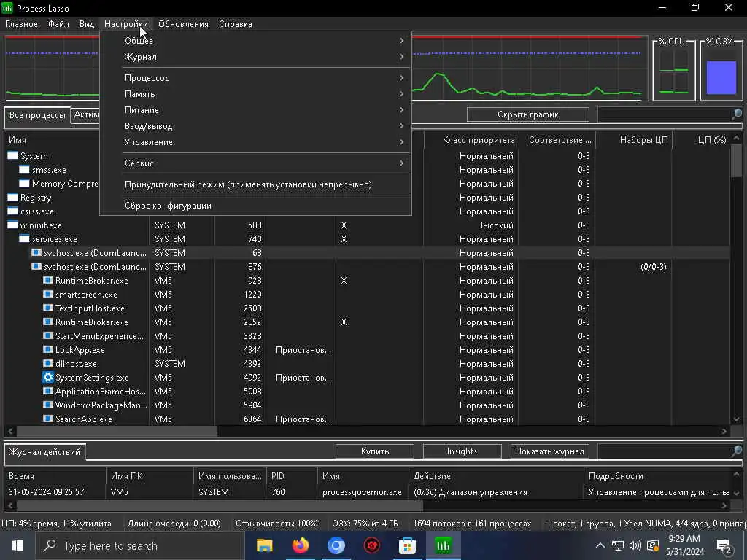Click the % CPU usage meter
Image resolution: width=747 pixels, height=560 pixels.
(673, 69)
